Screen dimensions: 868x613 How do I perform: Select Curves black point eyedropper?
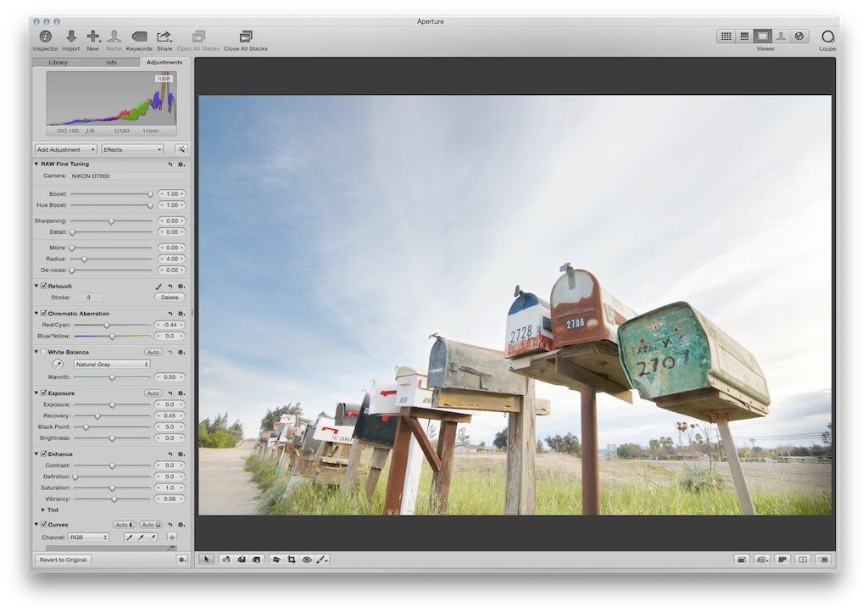click(129, 538)
